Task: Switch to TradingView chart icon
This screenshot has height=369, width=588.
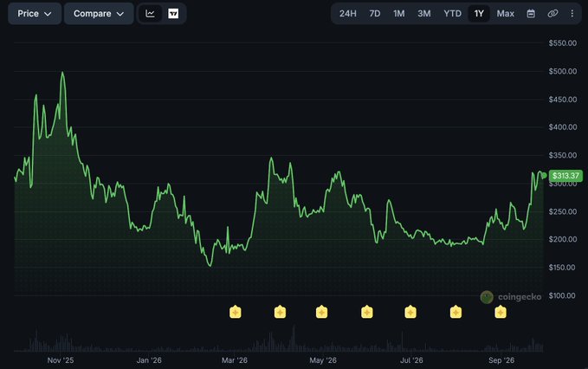Action: (x=173, y=14)
